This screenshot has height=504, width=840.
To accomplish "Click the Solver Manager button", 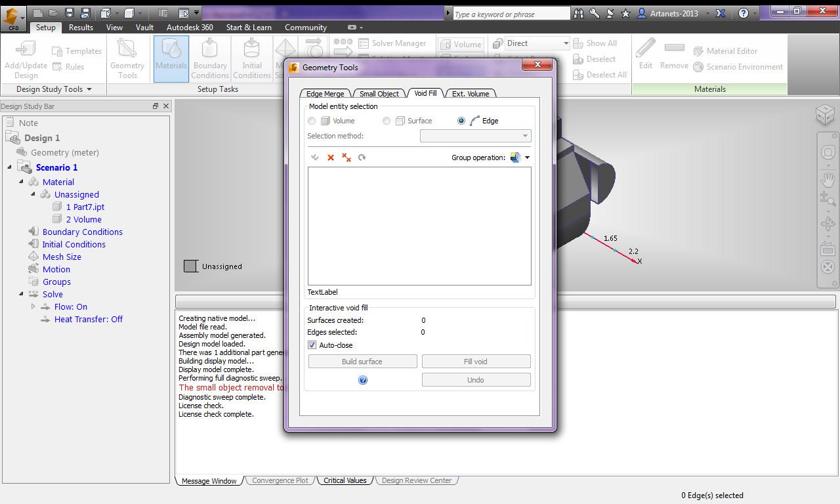I will tap(393, 43).
